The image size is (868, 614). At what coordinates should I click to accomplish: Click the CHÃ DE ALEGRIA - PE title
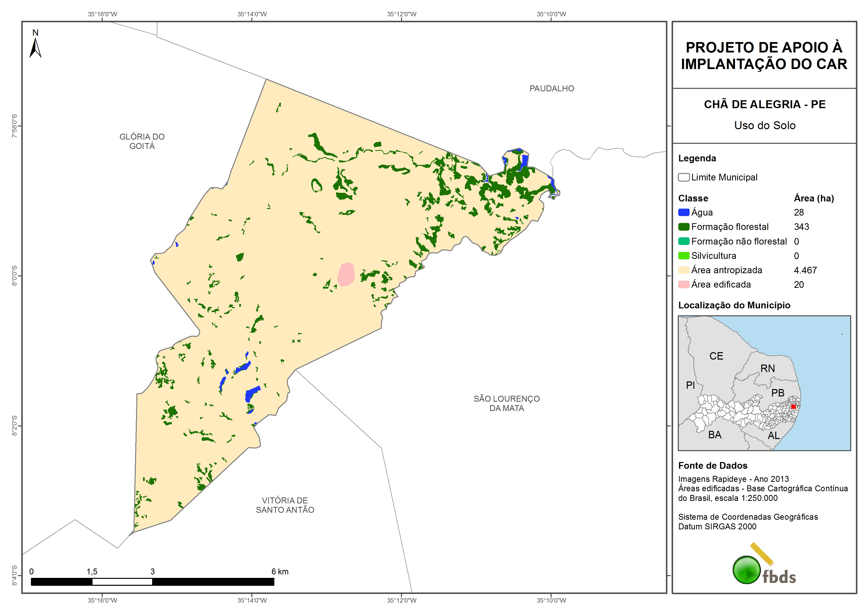764,104
